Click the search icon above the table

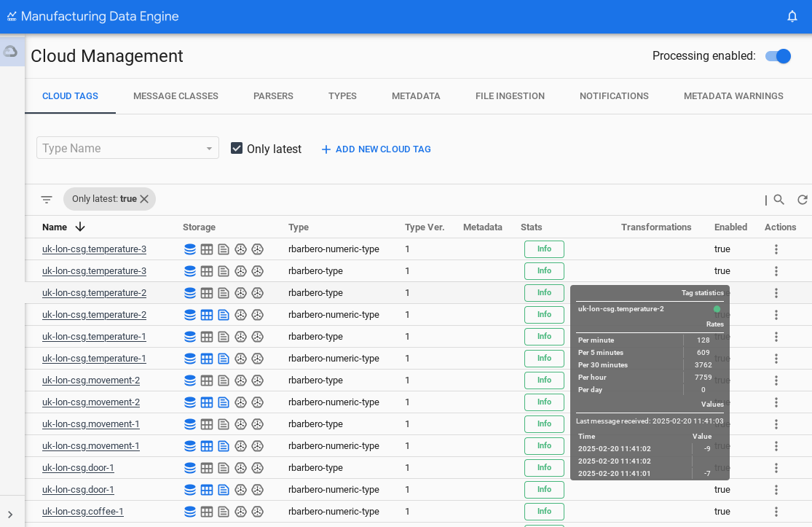point(779,199)
